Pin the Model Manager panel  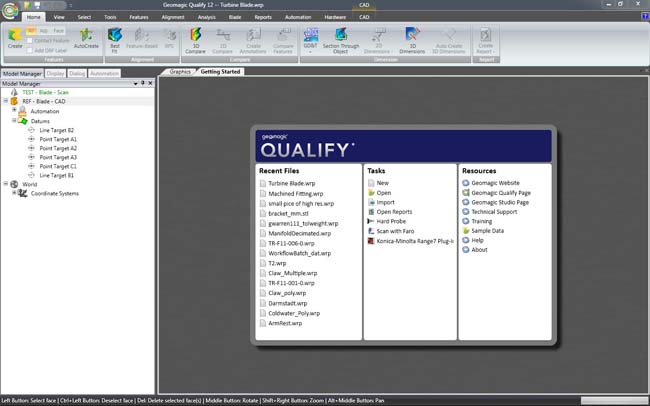143,83
